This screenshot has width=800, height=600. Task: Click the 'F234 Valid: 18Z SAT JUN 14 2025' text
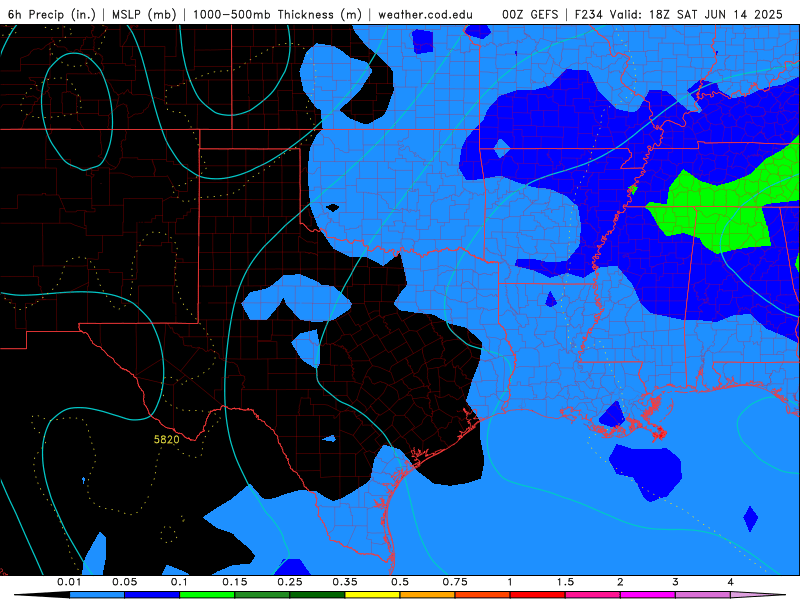point(679,14)
